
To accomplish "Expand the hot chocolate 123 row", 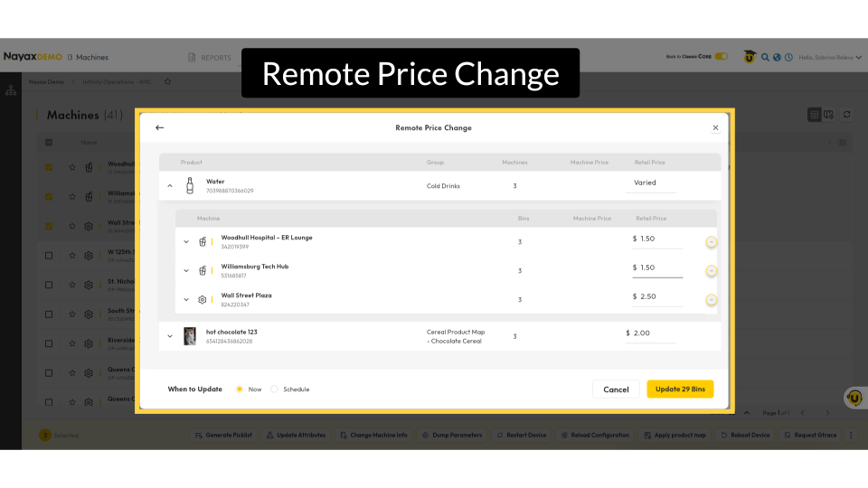I will [x=170, y=336].
